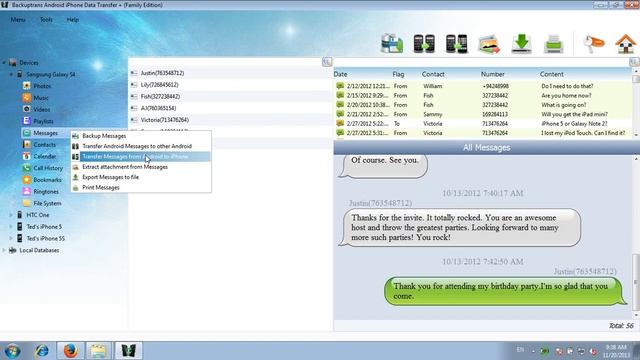The image size is (640, 360).
Task: Click the extract attachments picture icon
Action: coord(489,44)
